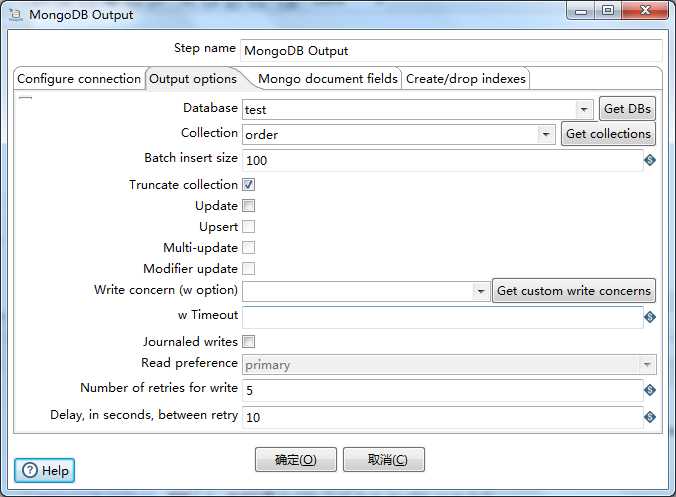Maximize the MongoDB Output window
This screenshot has height=497, width=676.
click(x=608, y=10)
